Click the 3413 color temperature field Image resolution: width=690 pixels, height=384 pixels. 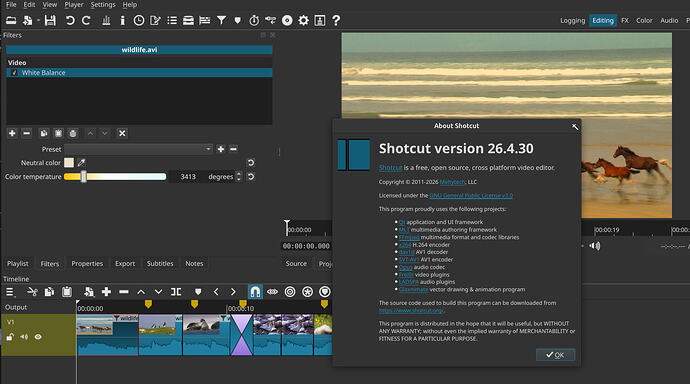pyautogui.click(x=187, y=176)
